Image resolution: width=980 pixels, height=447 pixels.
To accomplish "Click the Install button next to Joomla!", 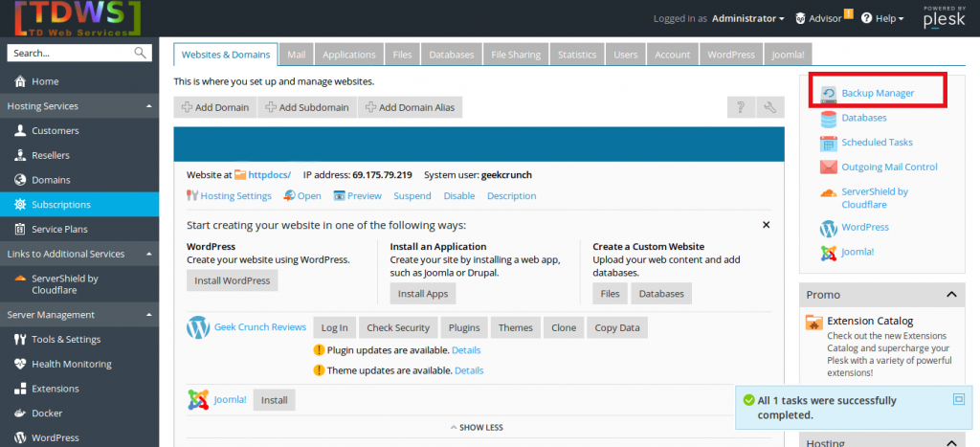I will click(x=274, y=400).
